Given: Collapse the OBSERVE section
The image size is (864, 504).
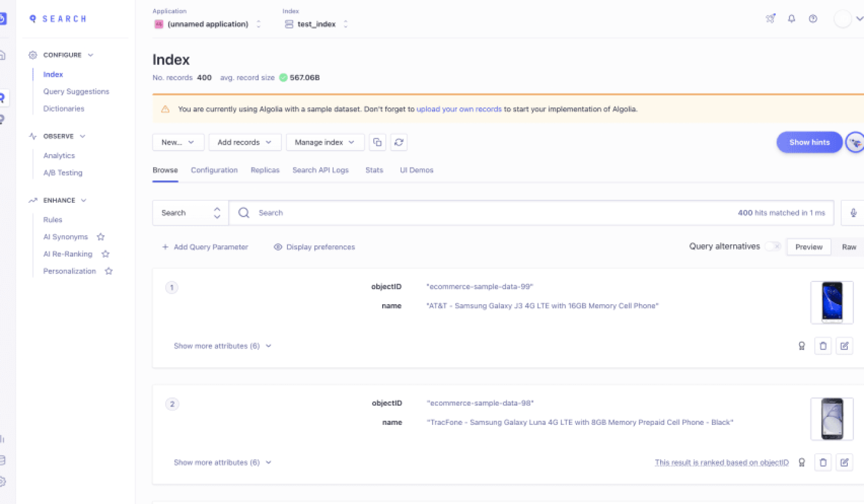Looking at the screenshot, I should (57, 136).
